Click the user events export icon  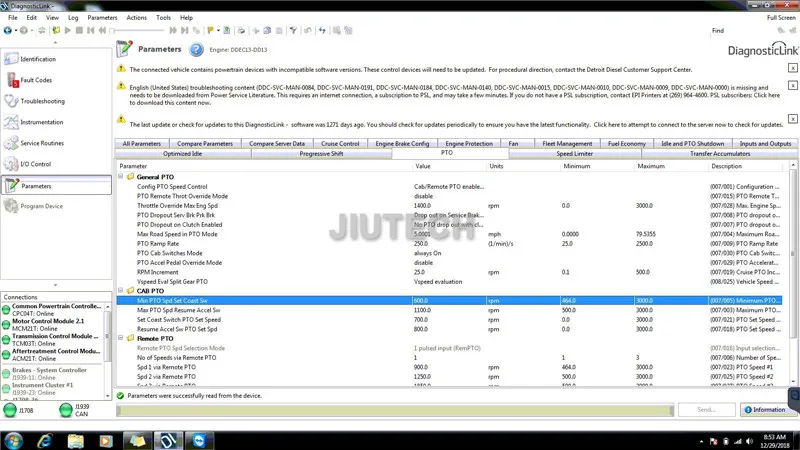pos(227,31)
